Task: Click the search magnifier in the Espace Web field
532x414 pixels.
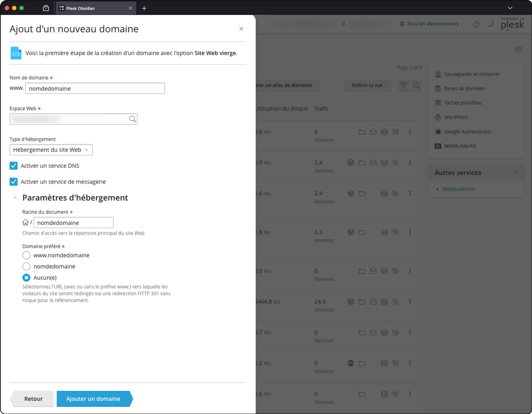Action: click(x=133, y=119)
